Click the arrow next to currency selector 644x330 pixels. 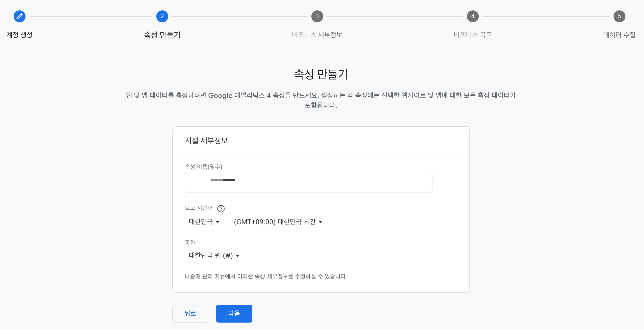[238, 256]
